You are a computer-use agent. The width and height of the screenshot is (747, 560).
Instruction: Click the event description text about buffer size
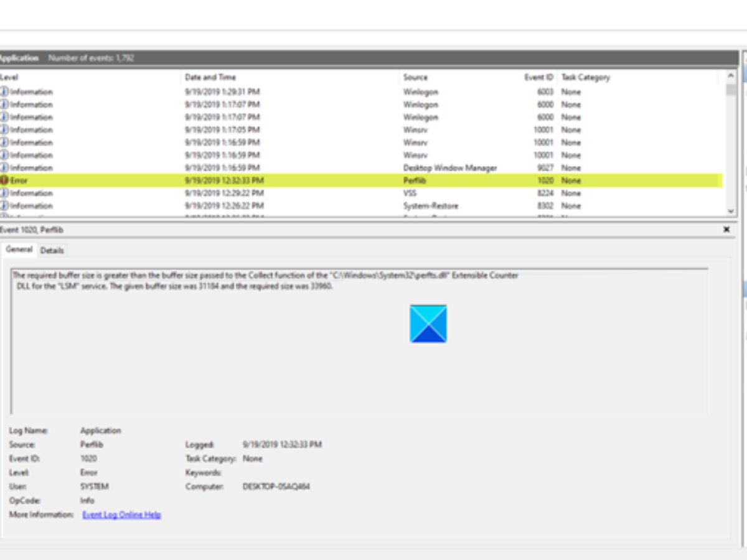tap(266, 281)
